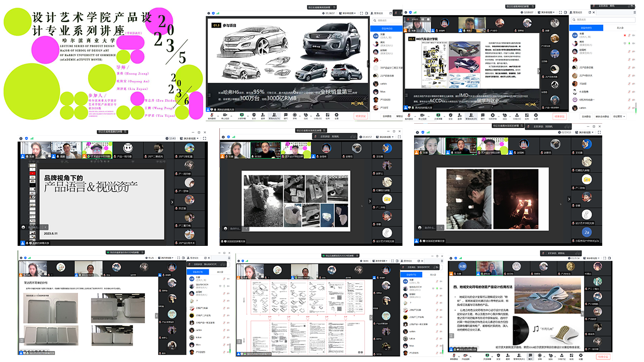Click Share Screen (共享屏幕) in Haval H6 meeting toolbar
Viewport: 644px width, 362px height.
(242, 115)
